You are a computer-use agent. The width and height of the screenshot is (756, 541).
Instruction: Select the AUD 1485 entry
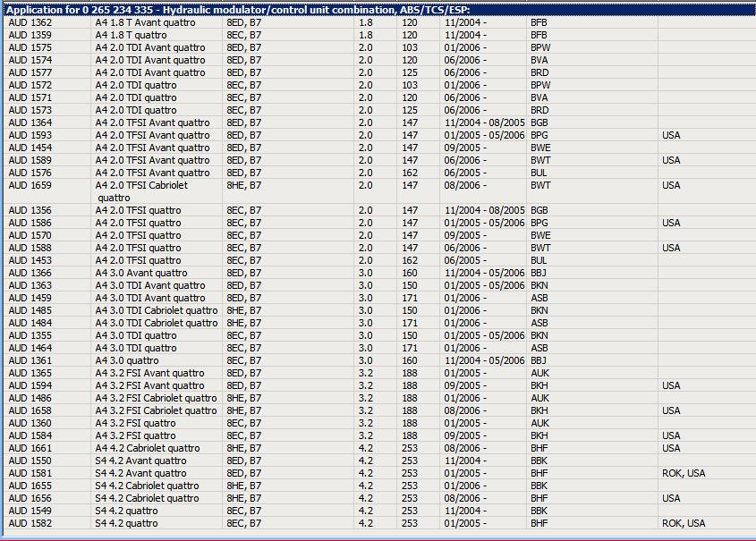click(x=30, y=310)
